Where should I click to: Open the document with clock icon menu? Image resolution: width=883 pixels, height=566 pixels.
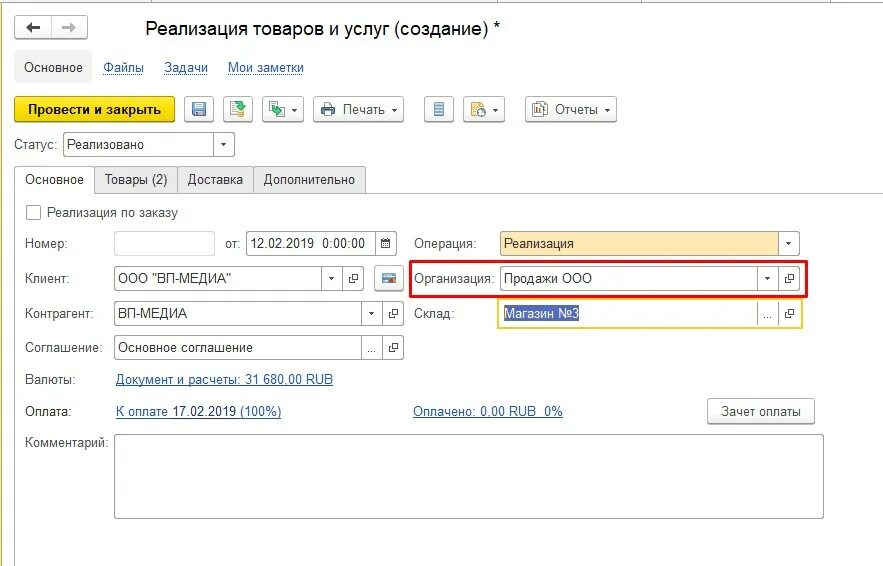[x=484, y=109]
